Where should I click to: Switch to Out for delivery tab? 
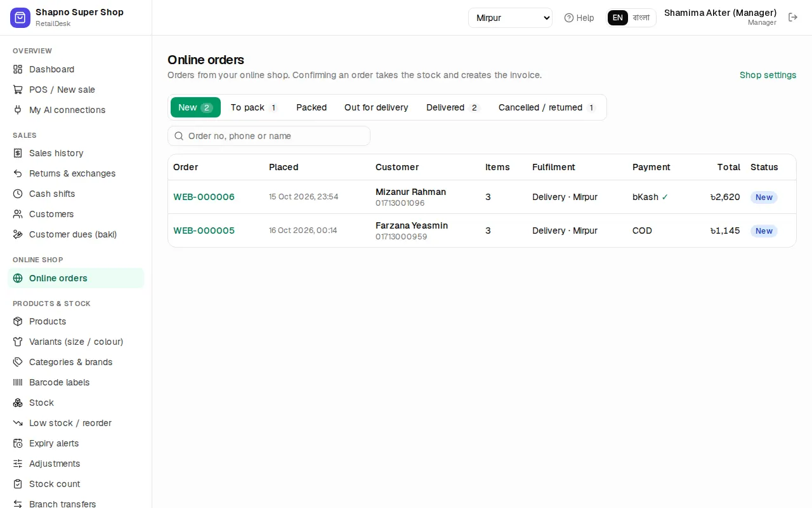pyautogui.click(x=376, y=107)
